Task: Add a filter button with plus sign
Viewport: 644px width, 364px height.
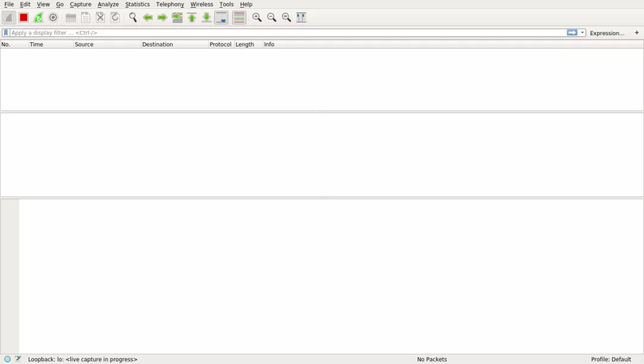Action: pyautogui.click(x=637, y=33)
